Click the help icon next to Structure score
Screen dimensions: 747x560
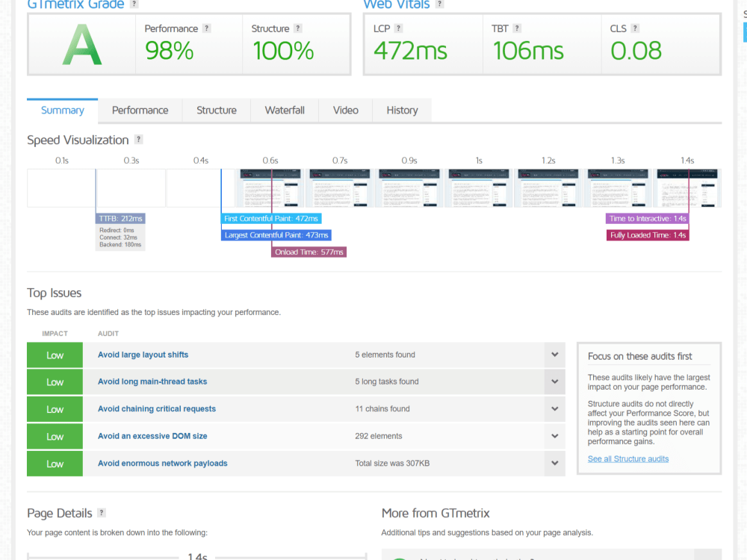[298, 28]
